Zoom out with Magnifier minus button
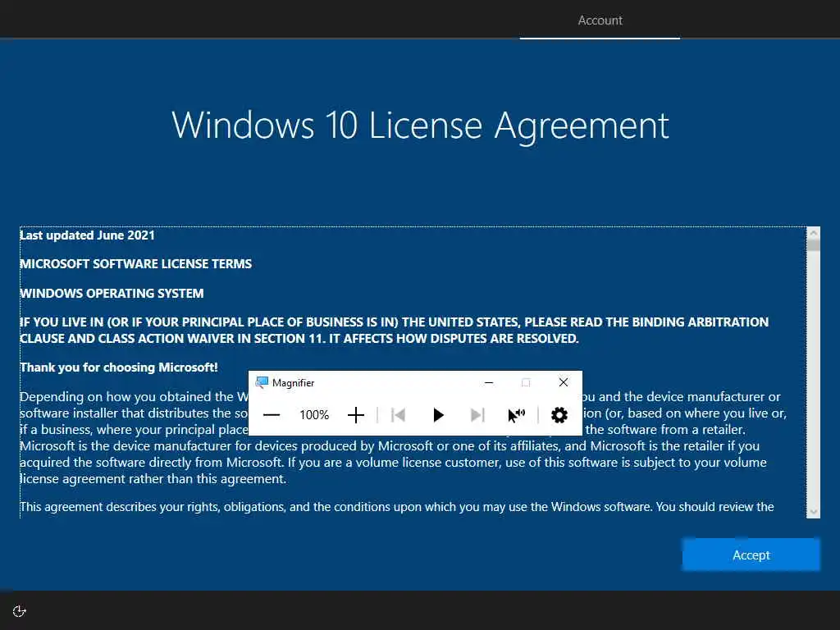This screenshot has height=630, width=840. 272,415
